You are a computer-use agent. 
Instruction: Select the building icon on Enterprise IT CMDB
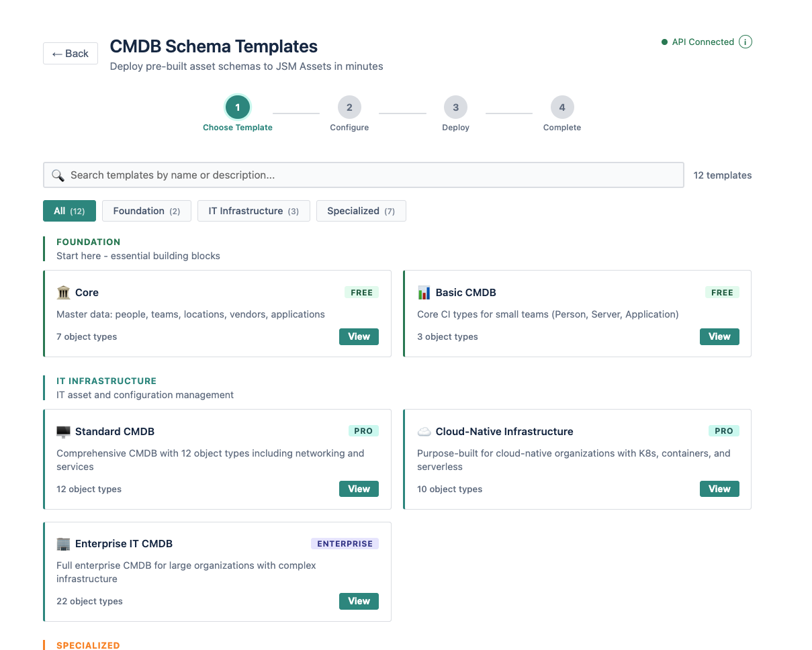click(63, 543)
